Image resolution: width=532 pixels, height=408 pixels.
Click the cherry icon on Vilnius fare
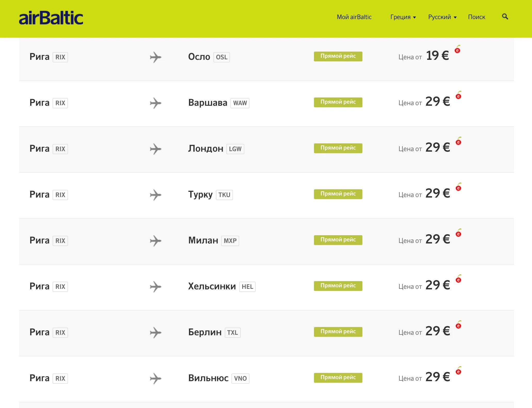click(x=458, y=371)
